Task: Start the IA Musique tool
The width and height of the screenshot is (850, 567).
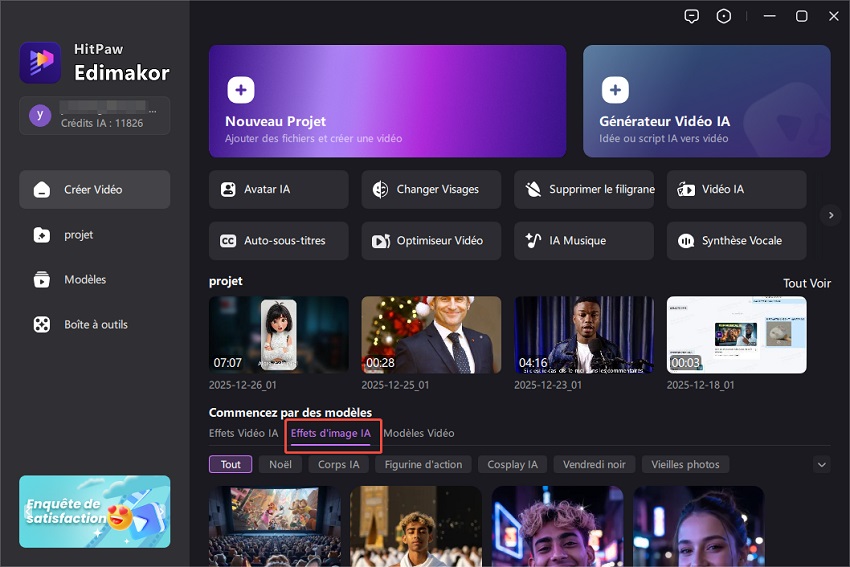Action: (x=584, y=241)
